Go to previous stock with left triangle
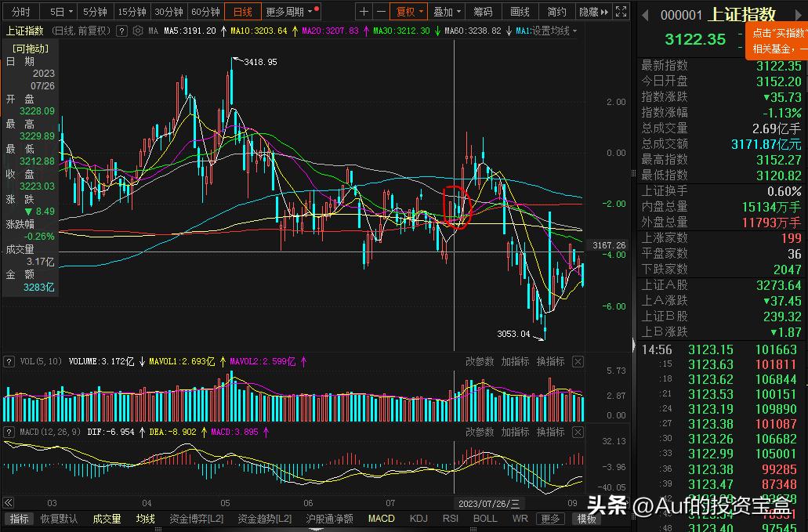 (645, 16)
